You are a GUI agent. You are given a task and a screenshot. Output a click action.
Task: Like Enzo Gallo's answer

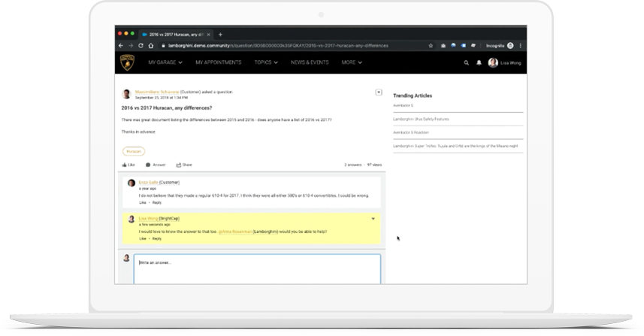[x=143, y=202]
